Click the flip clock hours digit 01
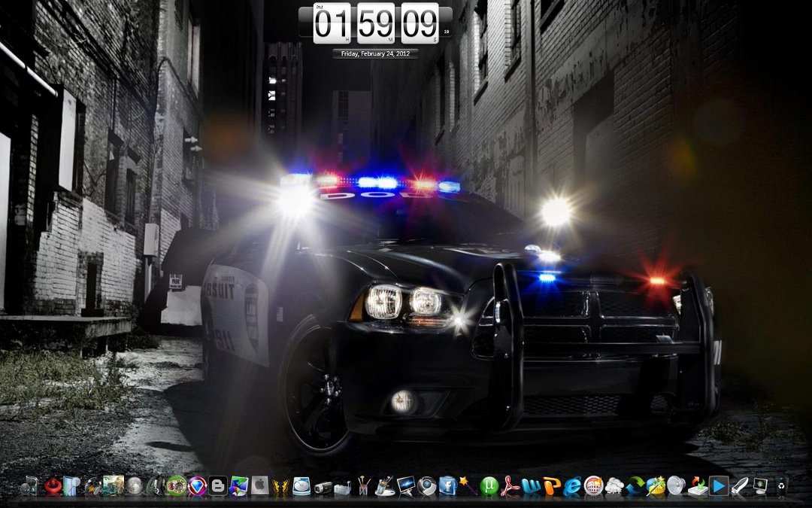 [x=332, y=23]
